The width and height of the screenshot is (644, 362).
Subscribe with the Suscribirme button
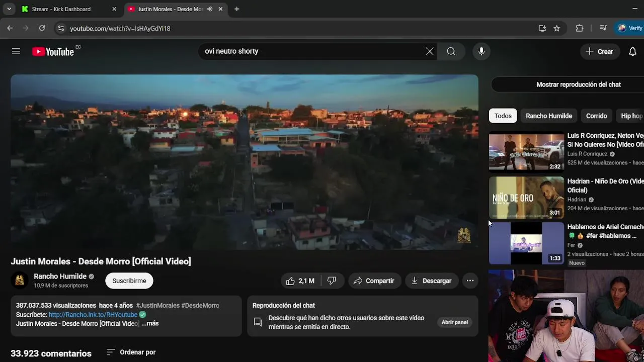pos(129,281)
